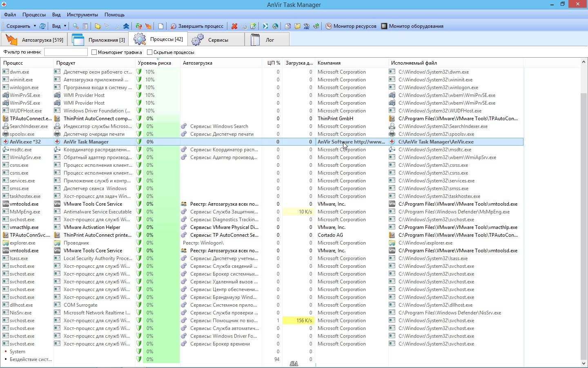Click the VMware icon beside vmacthlp.exe
This screenshot has width=588, height=368.
[6, 227]
